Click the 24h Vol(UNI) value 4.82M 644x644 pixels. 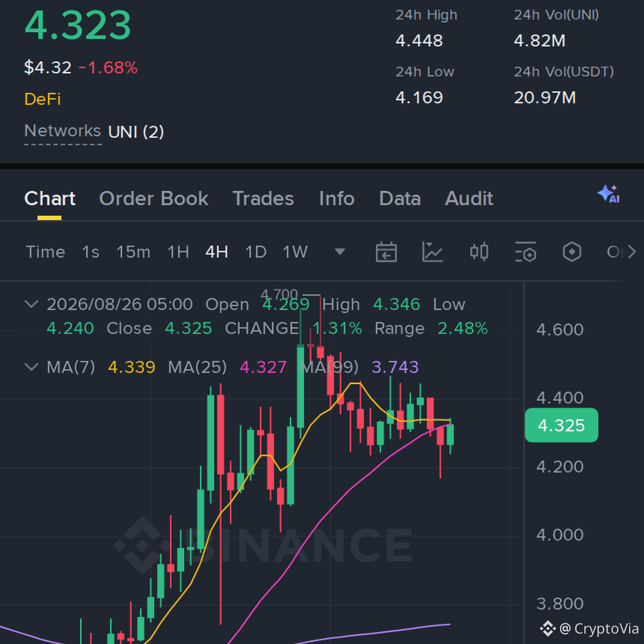pos(540,41)
